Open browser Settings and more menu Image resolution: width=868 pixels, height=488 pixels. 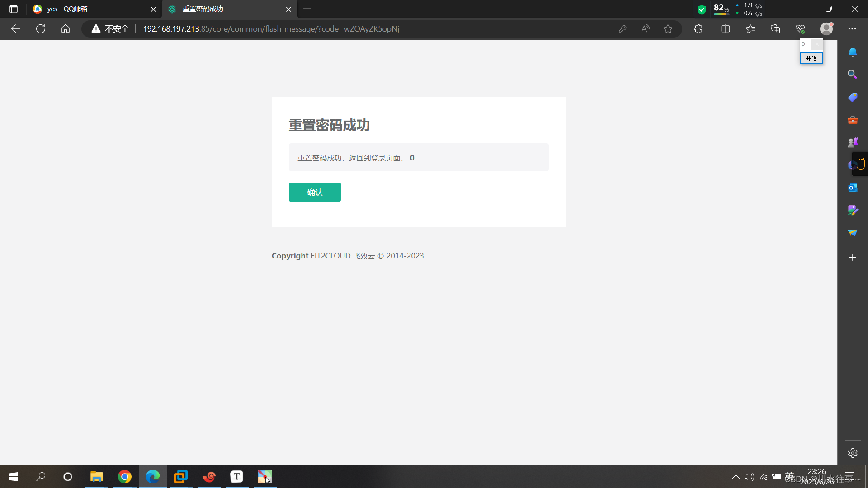tap(852, 29)
